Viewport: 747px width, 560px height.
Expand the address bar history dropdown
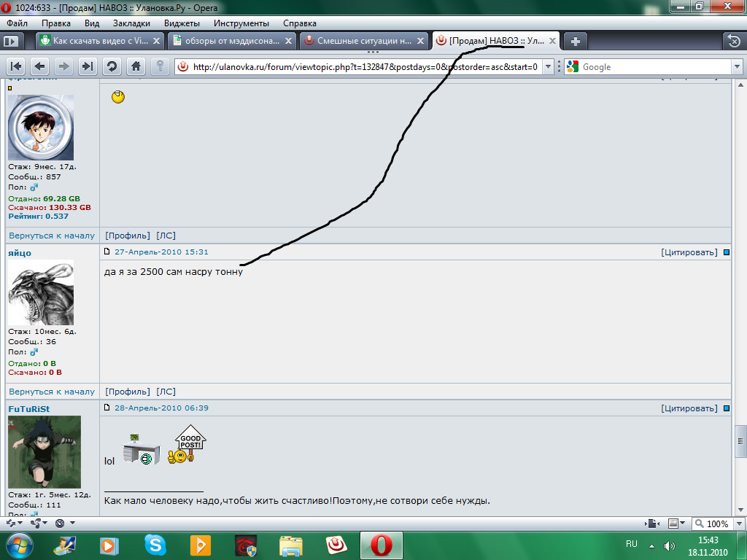548,66
